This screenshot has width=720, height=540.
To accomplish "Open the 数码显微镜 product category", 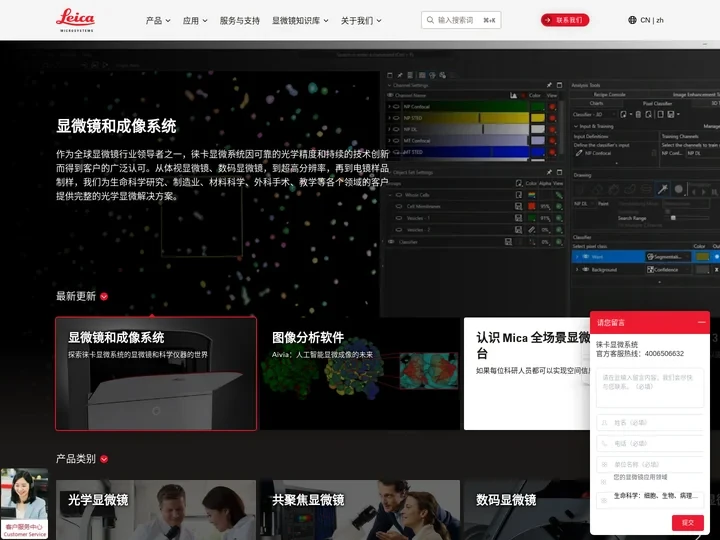I will (527, 510).
